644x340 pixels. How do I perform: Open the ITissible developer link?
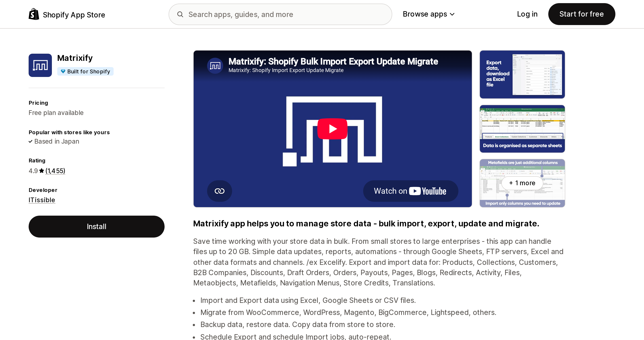point(42,200)
